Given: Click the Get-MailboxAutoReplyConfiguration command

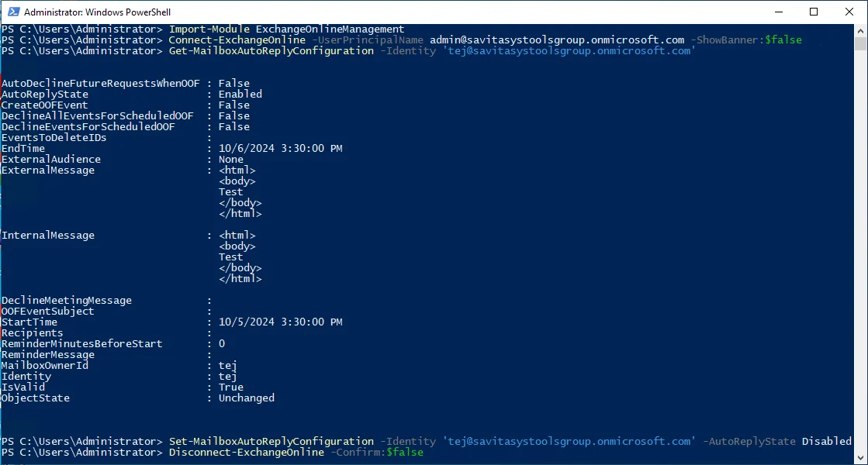Looking at the screenshot, I should click(271, 51).
